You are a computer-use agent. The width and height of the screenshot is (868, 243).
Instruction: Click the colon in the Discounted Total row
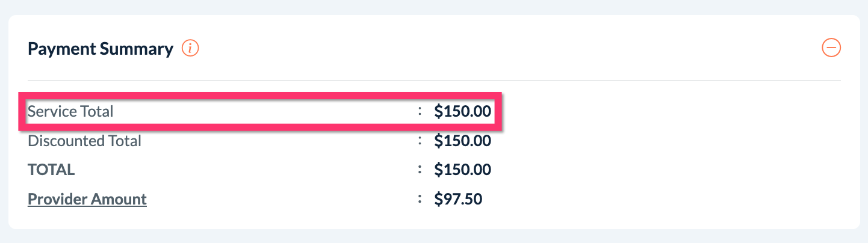tap(420, 141)
